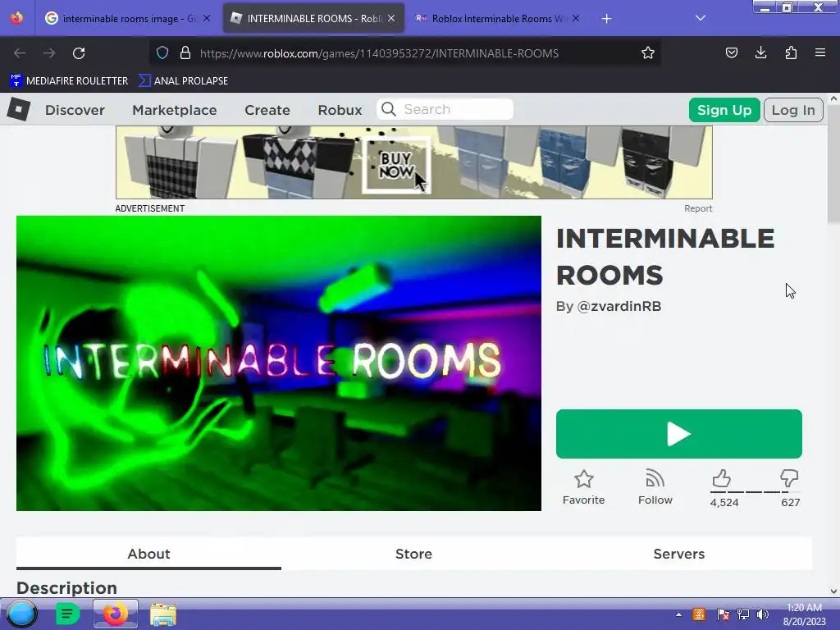Open the Discover menu item

pyautogui.click(x=75, y=110)
